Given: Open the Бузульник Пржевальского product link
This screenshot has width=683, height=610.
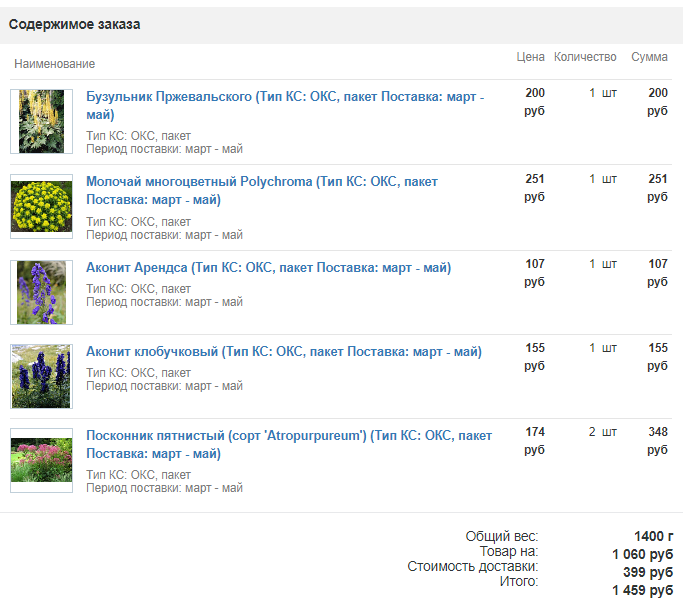Looking at the screenshot, I should pyautogui.click(x=285, y=105).
